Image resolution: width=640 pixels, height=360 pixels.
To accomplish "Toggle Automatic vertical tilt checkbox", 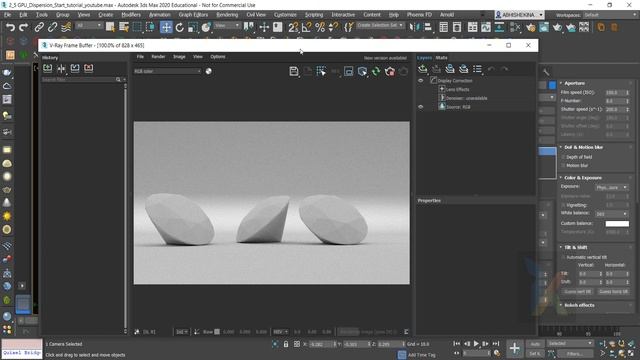I will (563, 257).
